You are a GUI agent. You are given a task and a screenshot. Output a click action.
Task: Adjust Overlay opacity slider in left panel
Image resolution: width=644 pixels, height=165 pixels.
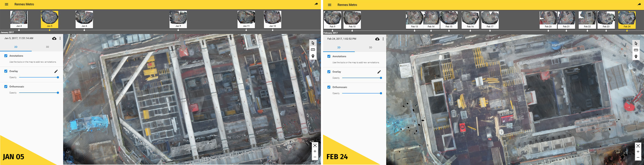click(x=39, y=77)
